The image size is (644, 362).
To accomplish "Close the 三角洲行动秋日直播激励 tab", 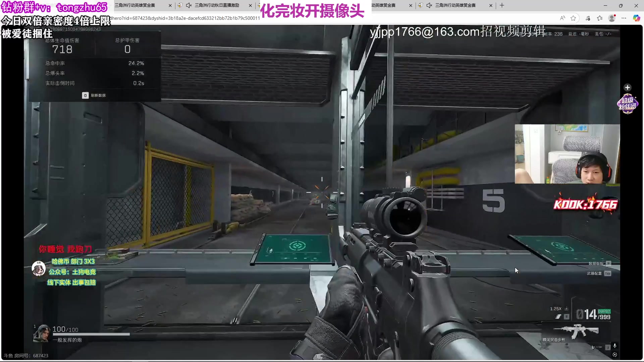I will point(250,5).
